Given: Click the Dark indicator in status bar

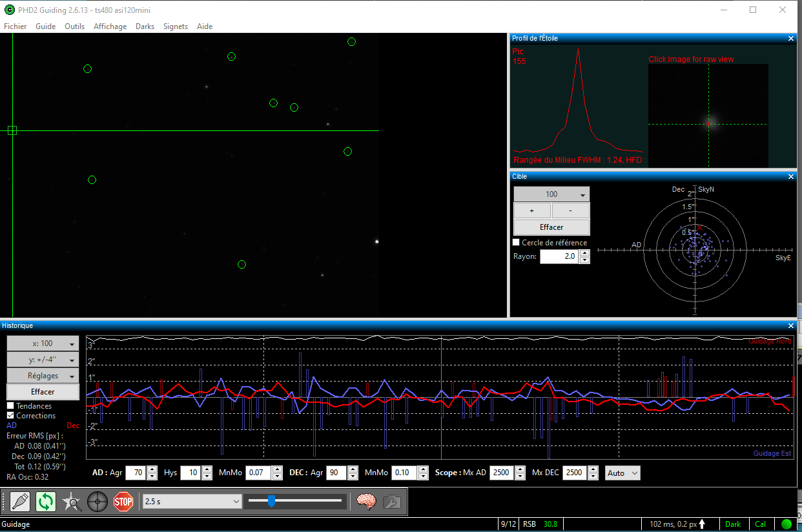Looking at the screenshot, I should pyautogui.click(x=733, y=524).
